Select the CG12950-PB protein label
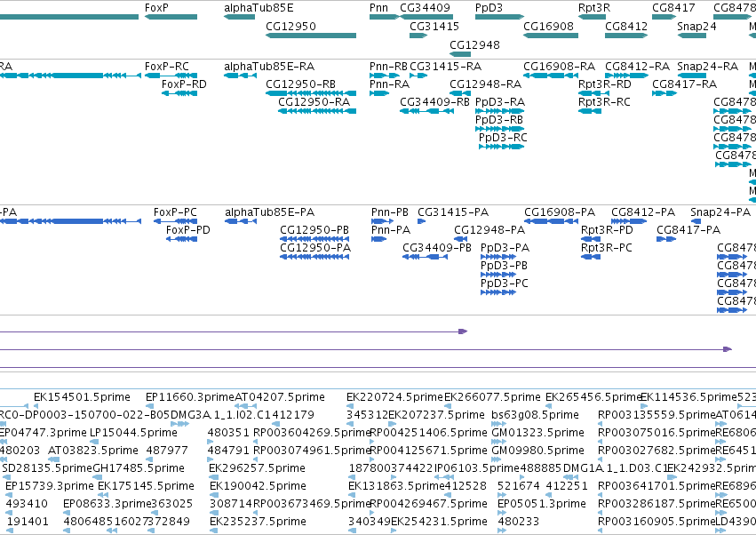The height and width of the screenshot is (535, 756). coord(314,230)
